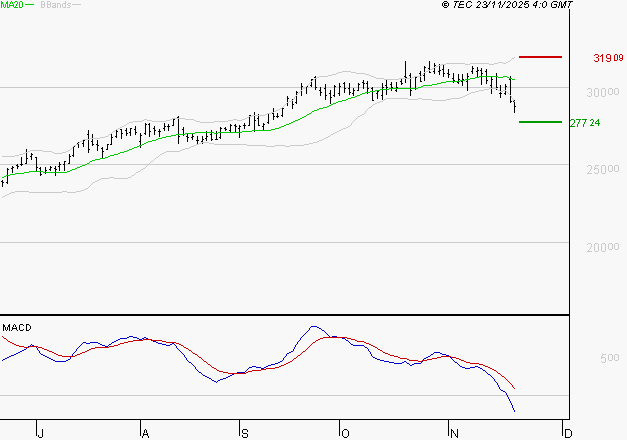Click the 277.24 support price label
This screenshot has height=440, width=627.
[585, 123]
